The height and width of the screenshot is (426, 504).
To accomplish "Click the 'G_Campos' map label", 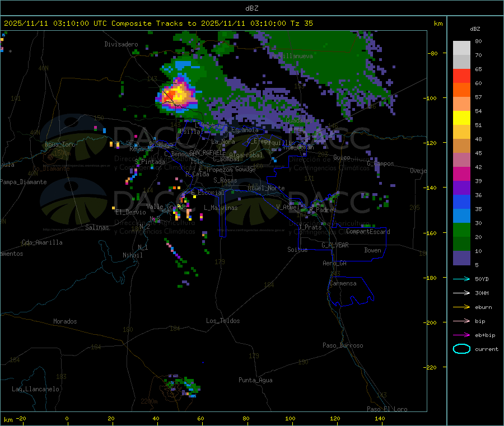I will tap(380, 163).
